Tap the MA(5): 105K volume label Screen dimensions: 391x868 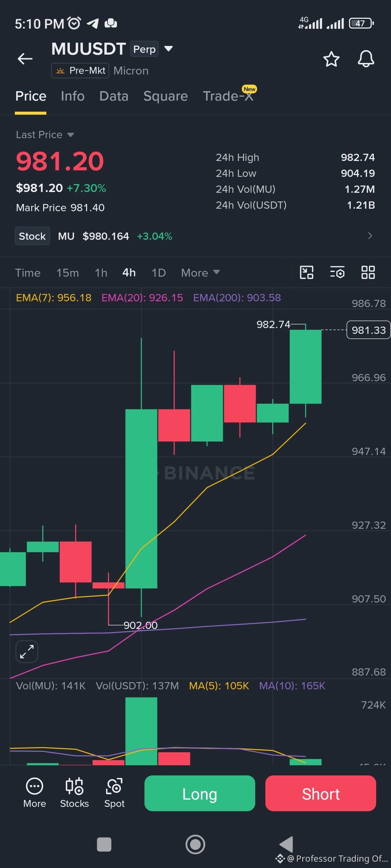coord(219,686)
